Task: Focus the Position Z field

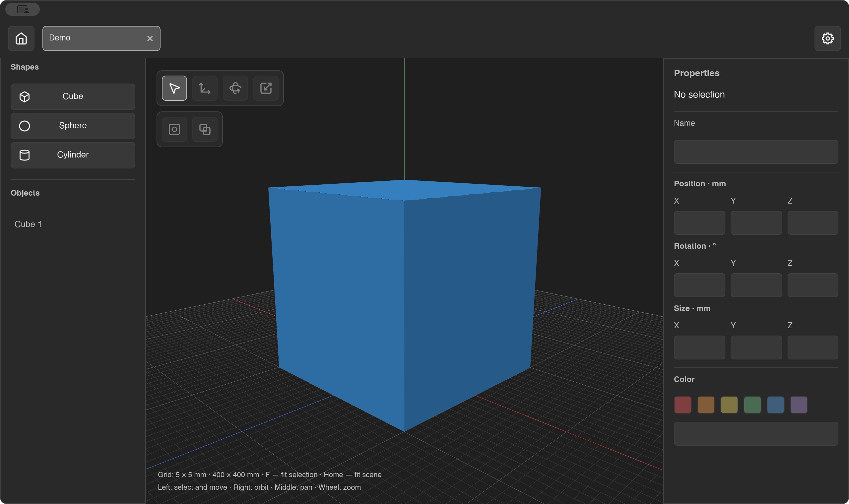Action: click(x=813, y=223)
